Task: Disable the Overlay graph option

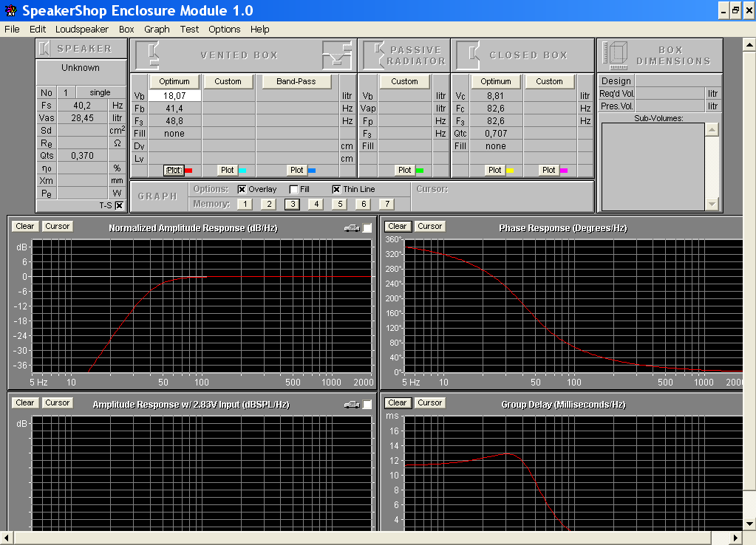Action: click(242, 189)
